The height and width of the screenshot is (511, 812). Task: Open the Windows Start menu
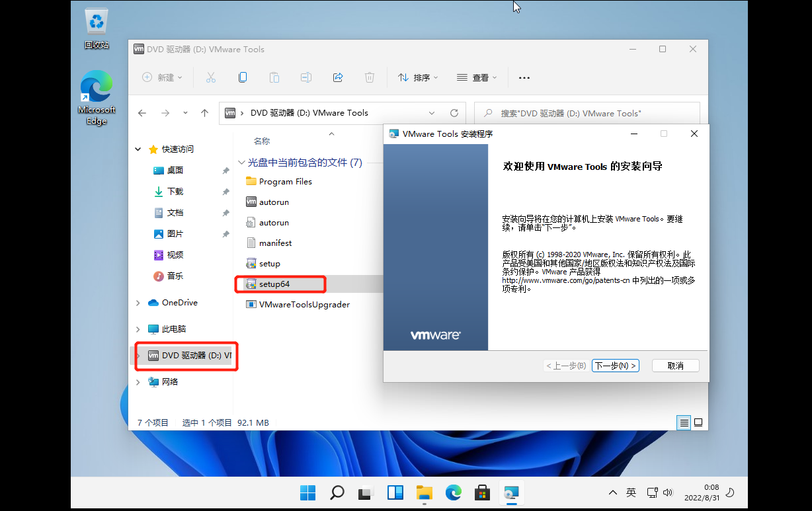point(307,492)
